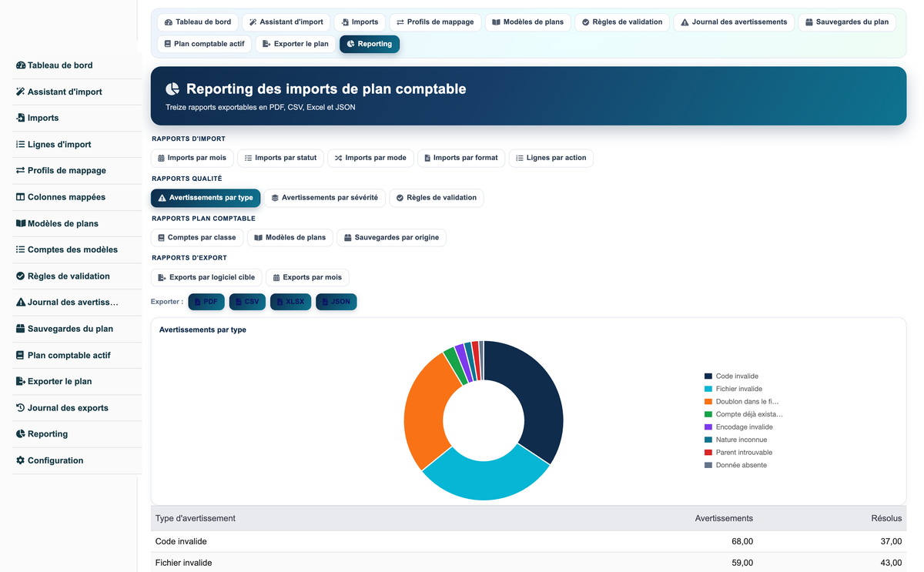
Task: Open the Plan comptable actif top tab
Action: click(x=204, y=44)
